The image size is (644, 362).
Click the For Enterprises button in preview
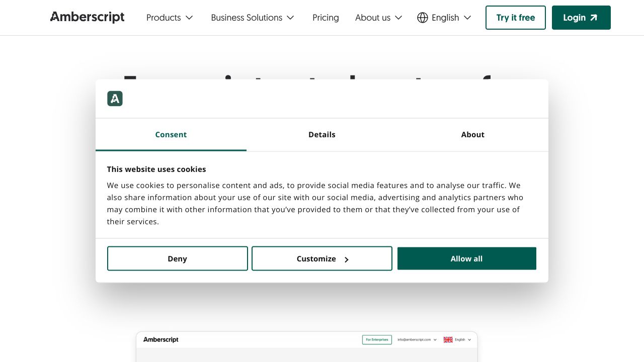(377, 340)
